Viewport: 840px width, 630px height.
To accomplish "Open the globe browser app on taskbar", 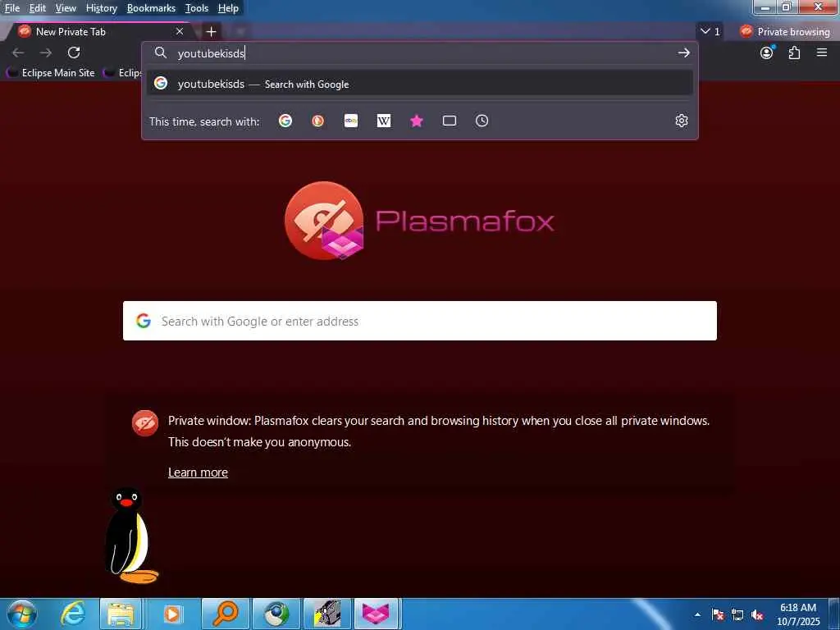I will [x=276, y=614].
